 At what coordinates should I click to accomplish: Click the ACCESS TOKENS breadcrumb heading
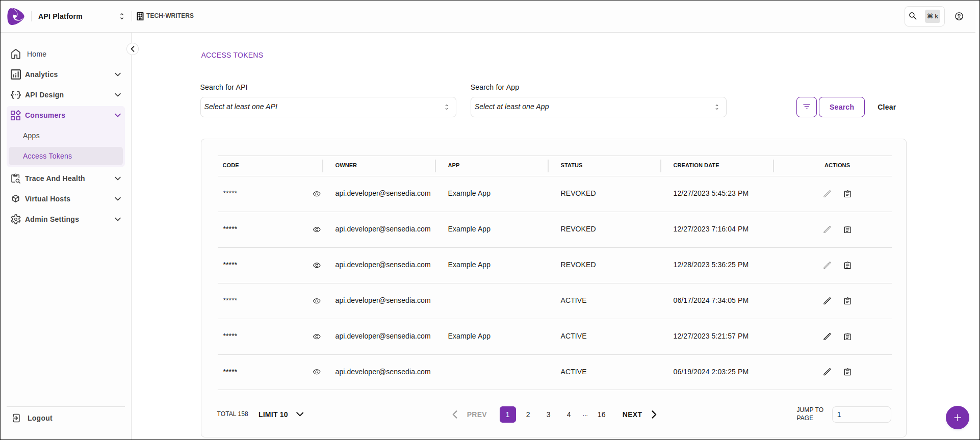[x=232, y=55]
